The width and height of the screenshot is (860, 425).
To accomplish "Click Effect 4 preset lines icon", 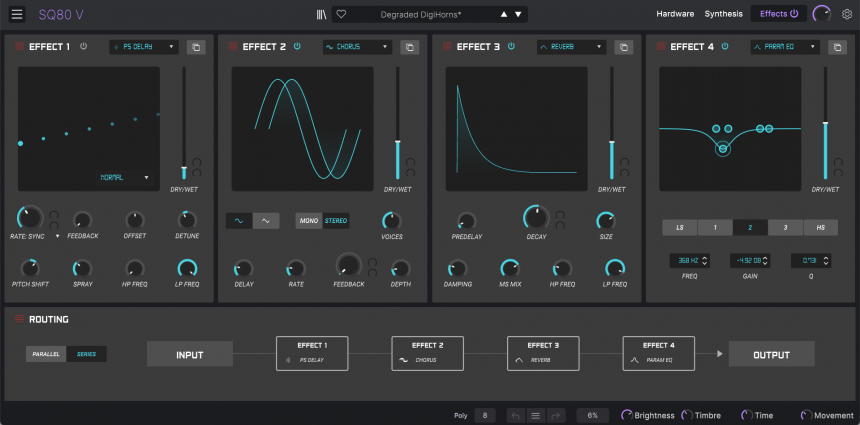I will coord(661,47).
